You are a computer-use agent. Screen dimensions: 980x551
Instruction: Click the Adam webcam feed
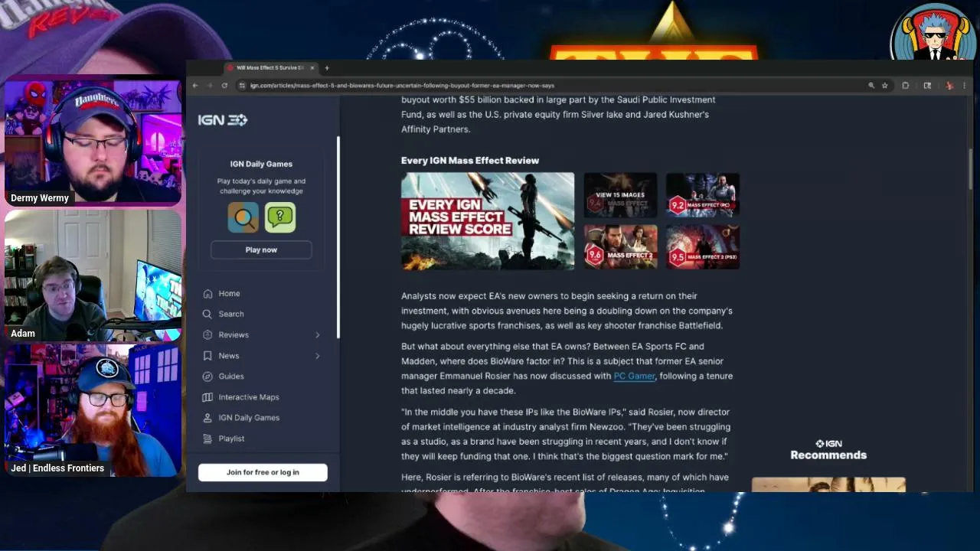(93, 275)
